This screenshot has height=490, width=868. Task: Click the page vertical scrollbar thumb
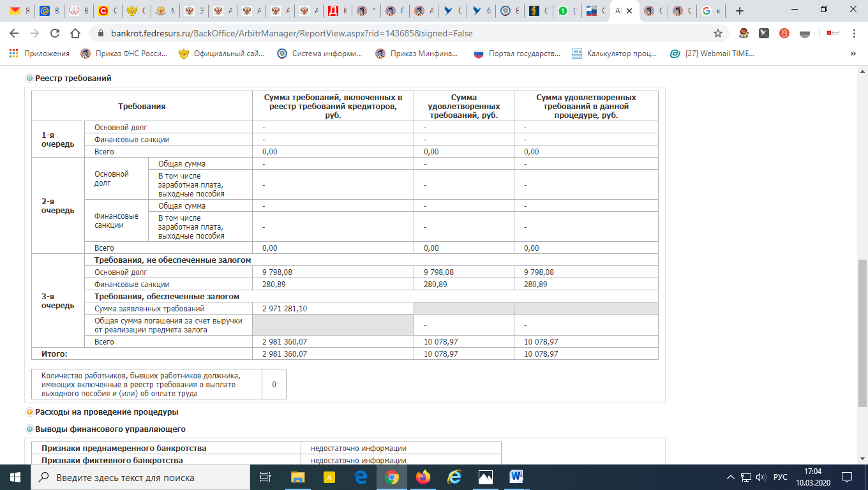coord(862,332)
